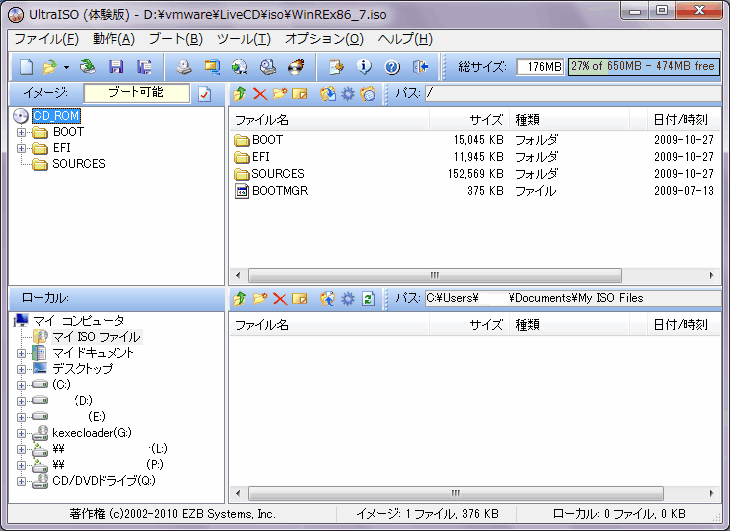Open the dropdown arrow beside Open icon
730x531 pixels.
point(67,67)
